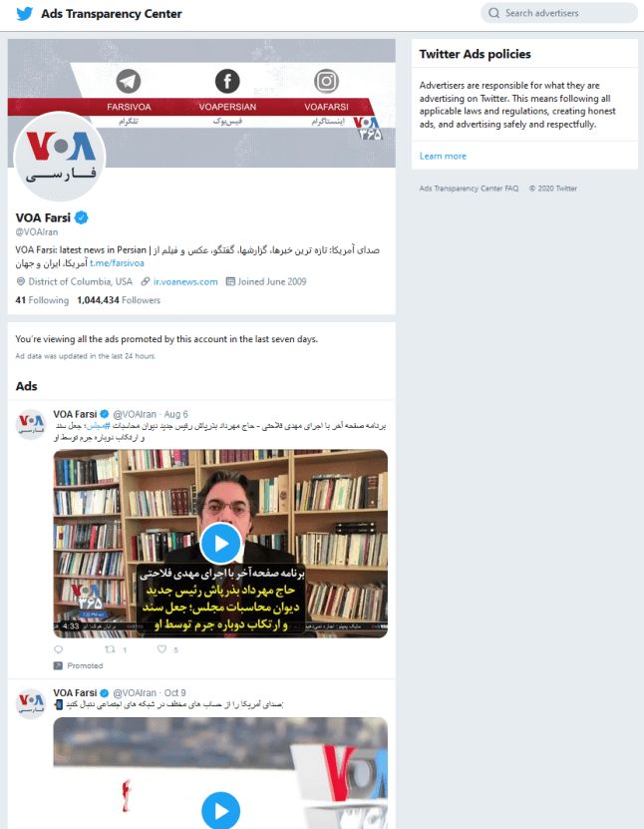Open VOA Farsi large profile picture
644x829 pixels.
pos(60,157)
